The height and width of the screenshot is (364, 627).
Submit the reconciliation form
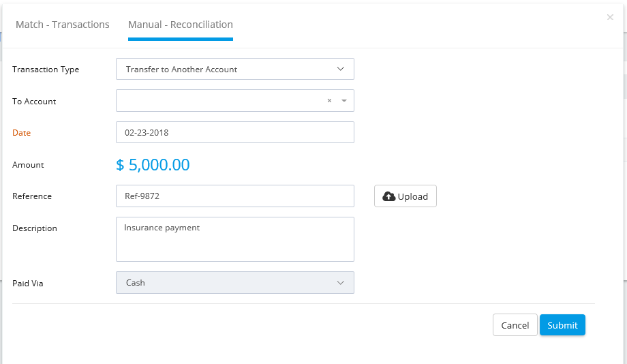562,324
